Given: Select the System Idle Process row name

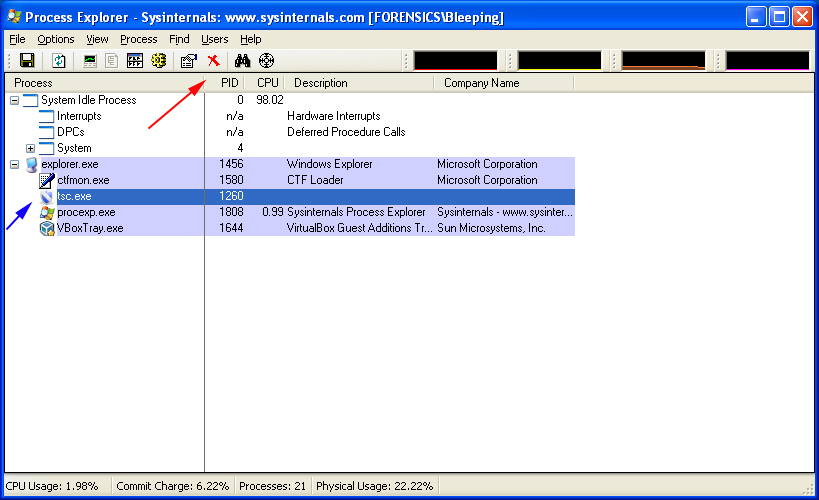Looking at the screenshot, I should pyautogui.click(x=89, y=100).
